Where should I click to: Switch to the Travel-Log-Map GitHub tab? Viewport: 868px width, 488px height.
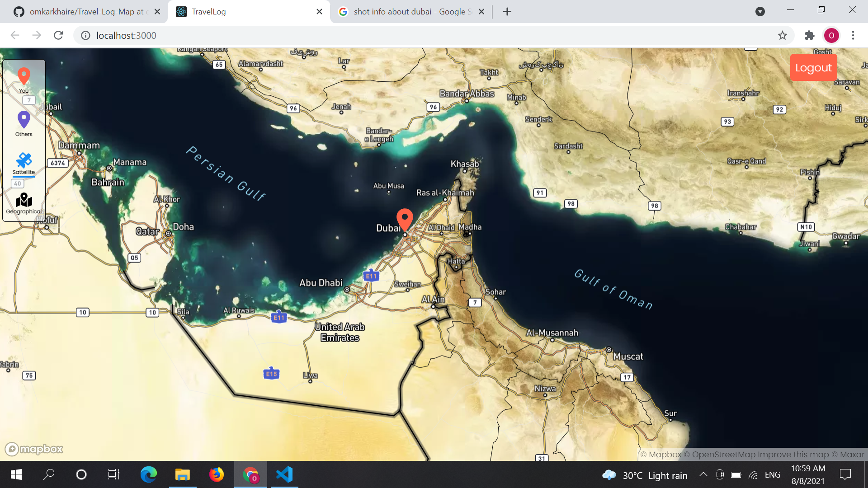click(x=86, y=12)
